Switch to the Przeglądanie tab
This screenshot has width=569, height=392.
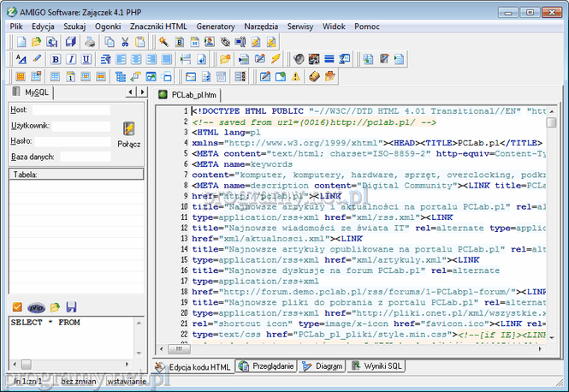pyautogui.click(x=267, y=366)
